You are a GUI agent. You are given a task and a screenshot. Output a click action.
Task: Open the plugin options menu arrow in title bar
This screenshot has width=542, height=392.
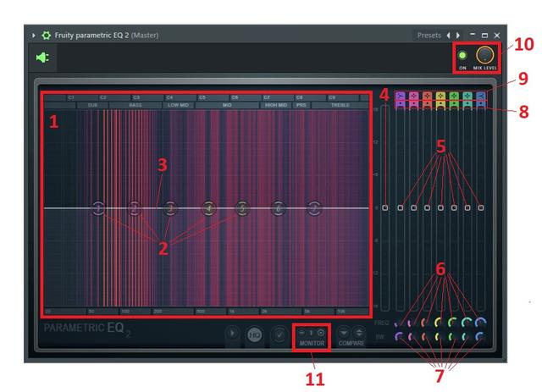34,36
